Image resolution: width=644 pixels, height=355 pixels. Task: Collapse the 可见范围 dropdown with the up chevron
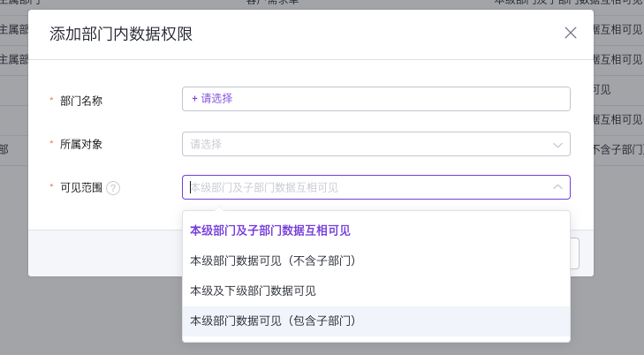click(557, 187)
